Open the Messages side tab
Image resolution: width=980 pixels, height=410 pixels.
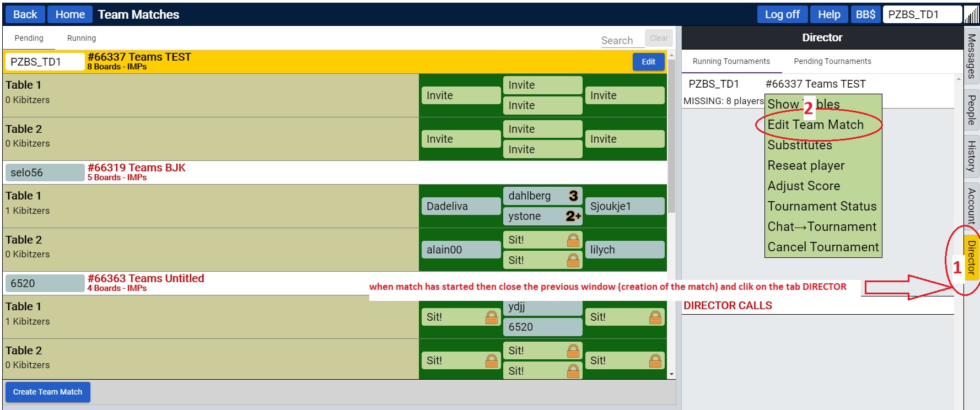coord(971,56)
